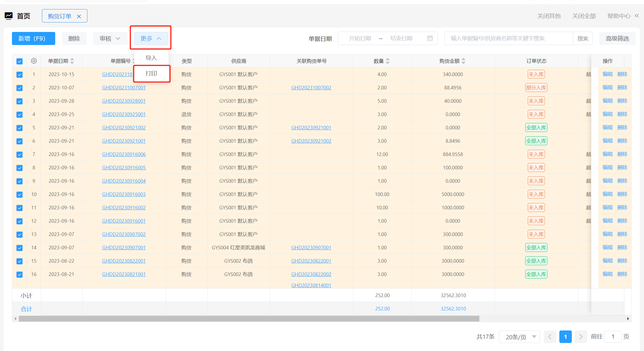Sort by 数量 column arrows
This screenshot has width=644, height=351.
[388, 61]
